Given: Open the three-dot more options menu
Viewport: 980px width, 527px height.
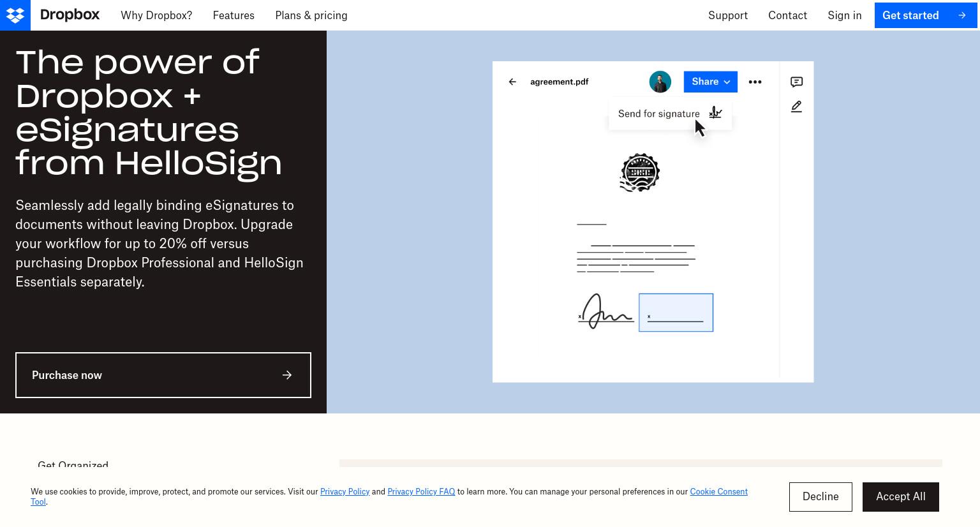Looking at the screenshot, I should [755, 82].
